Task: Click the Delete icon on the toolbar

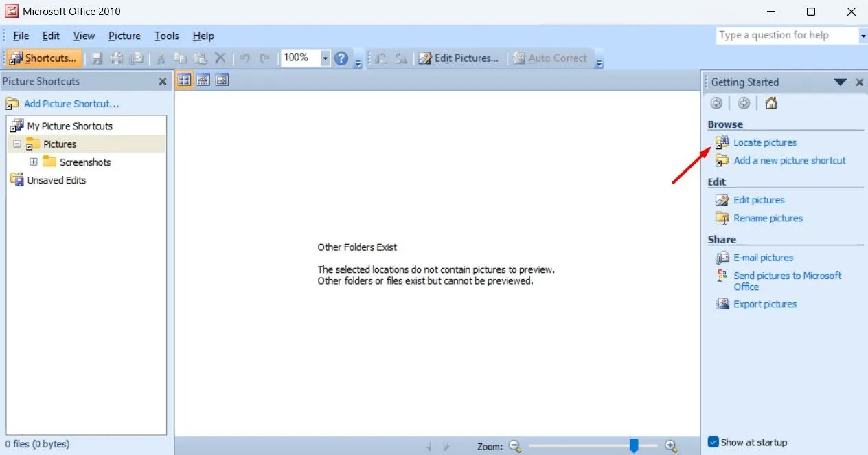Action: point(220,58)
